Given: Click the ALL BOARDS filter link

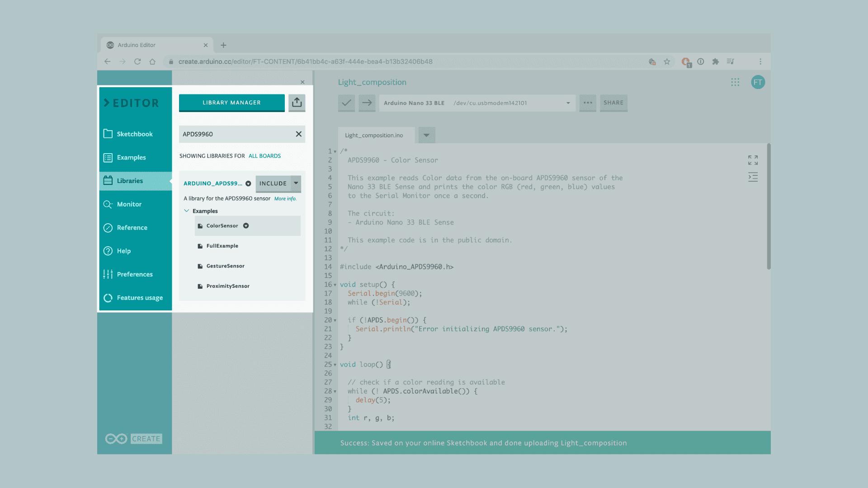Looking at the screenshot, I should pyautogui.click(x=264, y=156).
